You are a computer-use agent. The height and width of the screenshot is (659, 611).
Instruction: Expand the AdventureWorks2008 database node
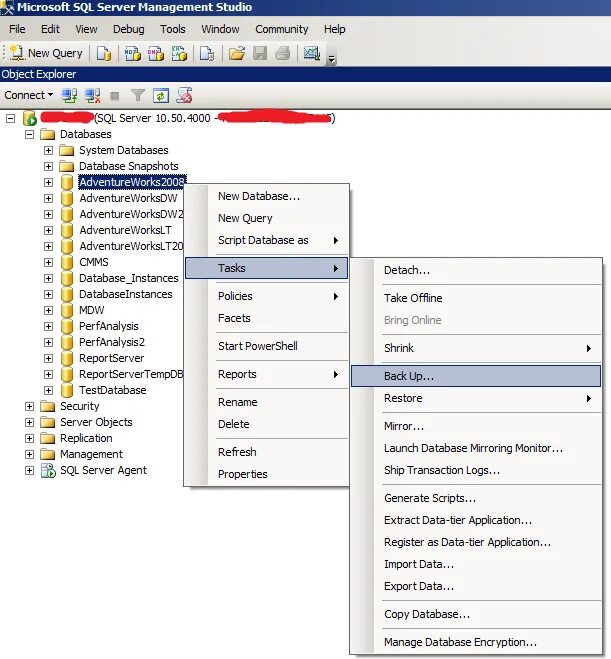(x=48, y=182)
